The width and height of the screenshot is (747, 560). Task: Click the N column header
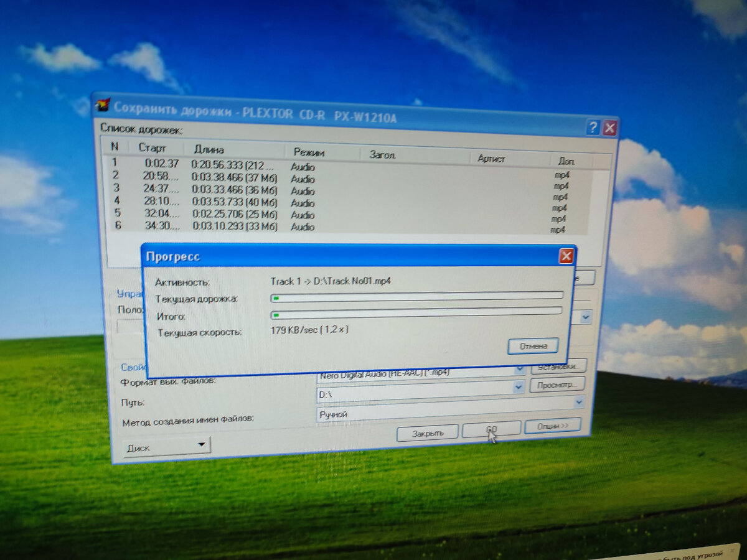(x=115, y=147)
